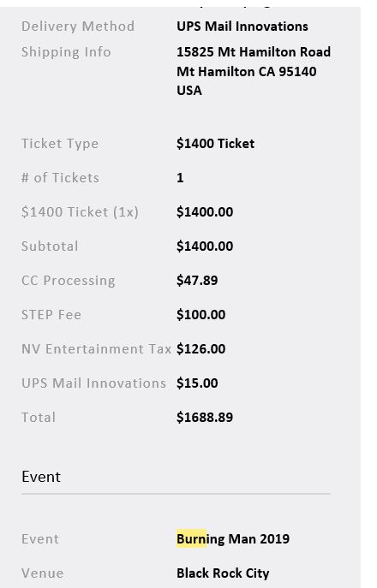Click the Delivery Method label
This screenshot has height=588, width=377.
[x=78, y=27]
